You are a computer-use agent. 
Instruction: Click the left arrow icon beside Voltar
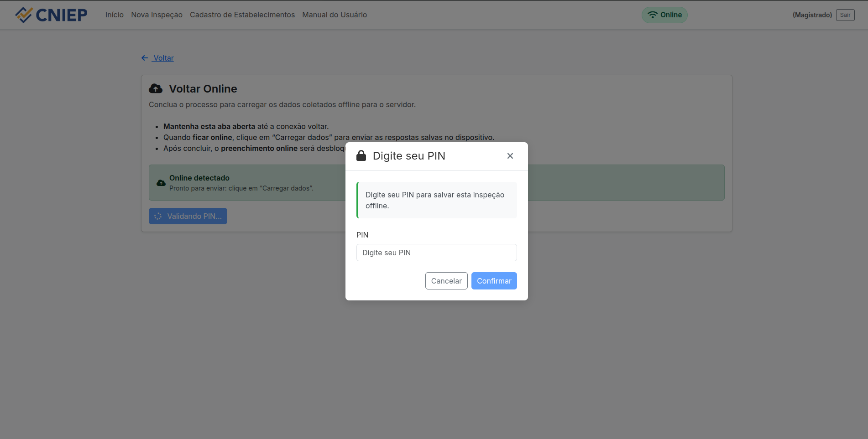pos(145,58)
